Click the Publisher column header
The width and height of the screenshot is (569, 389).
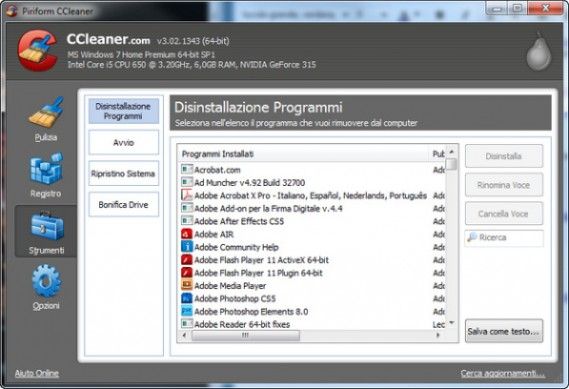point(438,154)
